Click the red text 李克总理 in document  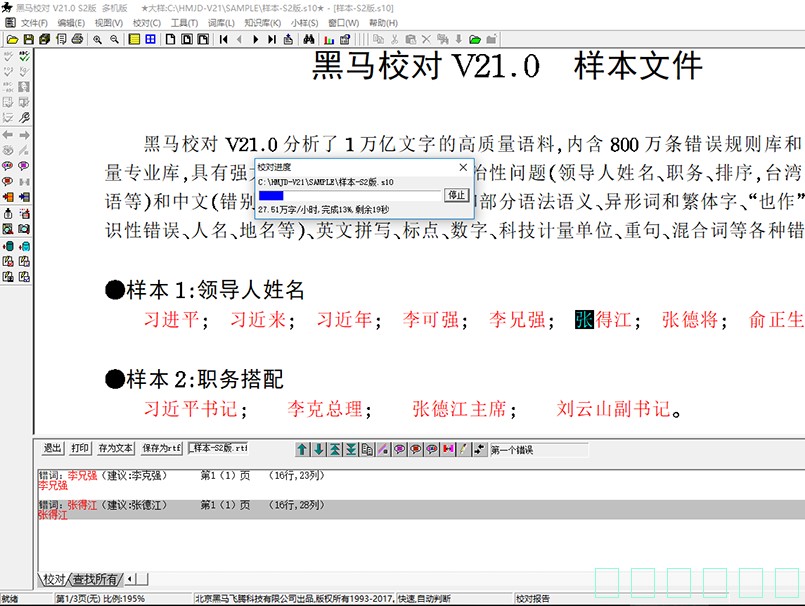tap(324, 409)
